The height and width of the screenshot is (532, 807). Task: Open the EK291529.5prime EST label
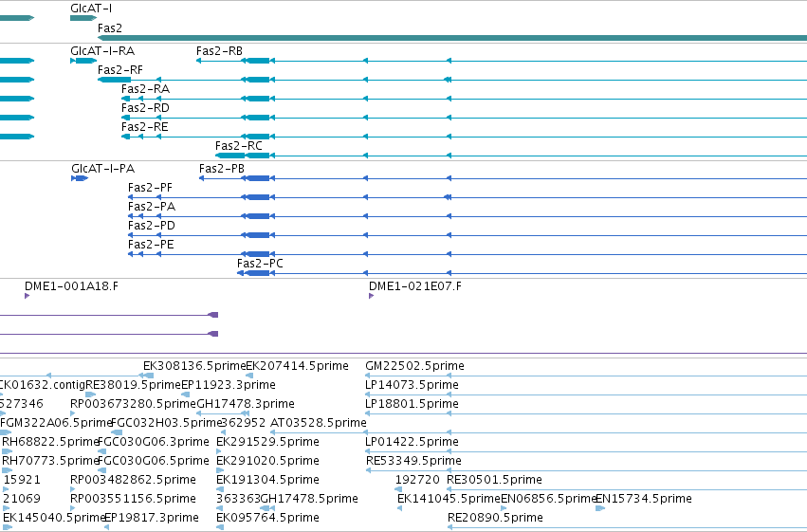(x=267, y=443)
